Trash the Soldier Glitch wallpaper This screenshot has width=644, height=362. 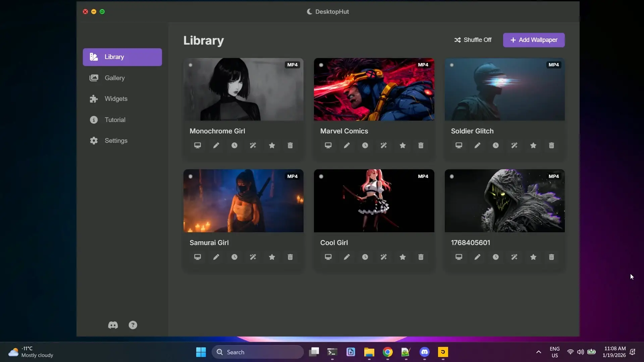pyautogui.click(x=551, y=145)
